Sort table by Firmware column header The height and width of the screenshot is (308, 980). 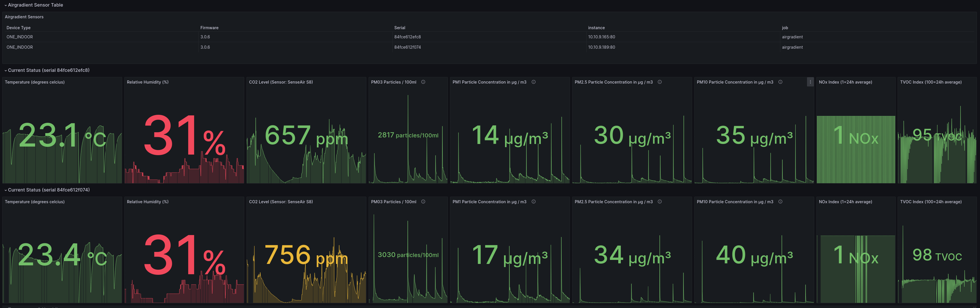click(x=209, y=28)
